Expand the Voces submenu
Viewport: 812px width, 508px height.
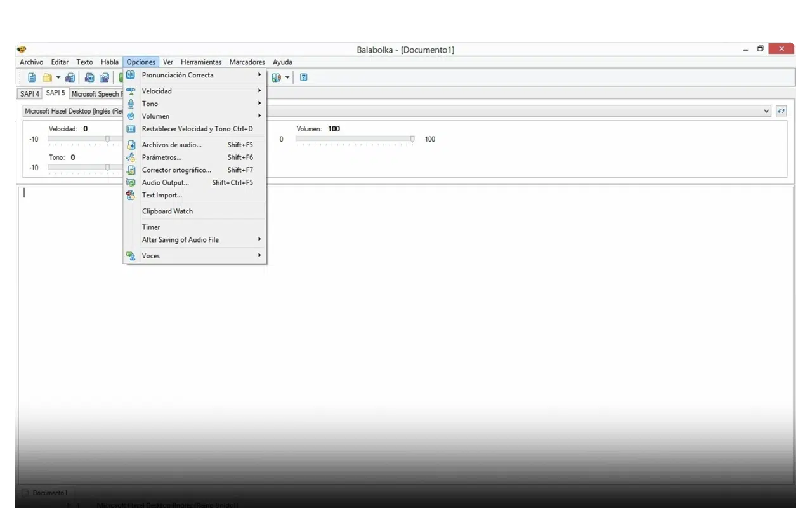point(195,256)
